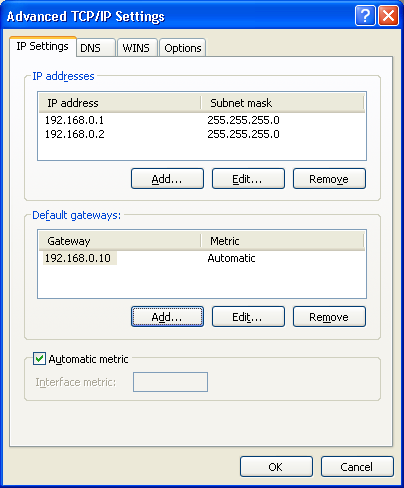
Task: Edit the selected default gateway
Action: point(248,317)
